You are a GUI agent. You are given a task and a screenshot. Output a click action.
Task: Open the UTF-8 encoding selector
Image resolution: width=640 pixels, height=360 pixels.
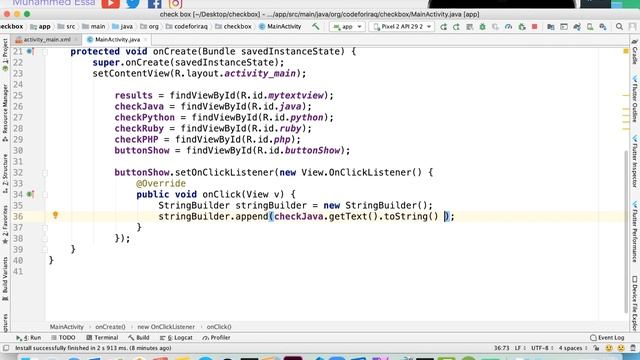(x=542, y=348)
